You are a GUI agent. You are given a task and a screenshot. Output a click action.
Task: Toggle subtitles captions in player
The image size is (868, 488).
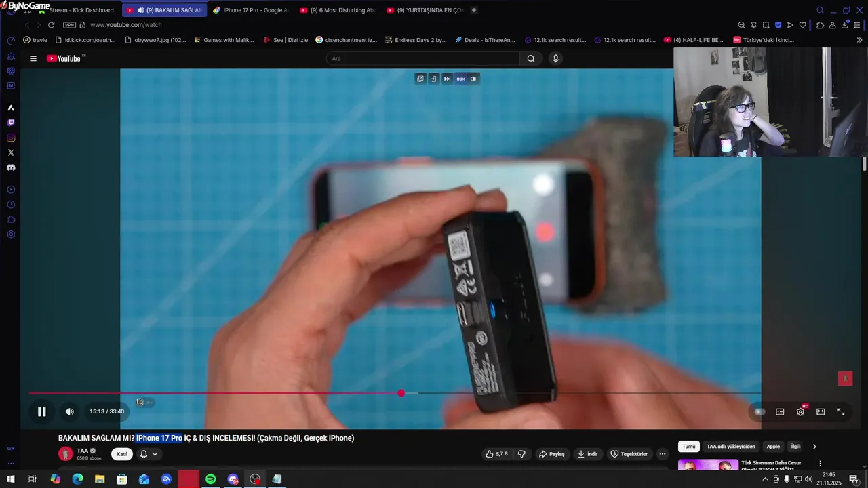click(x=780, y=411)
